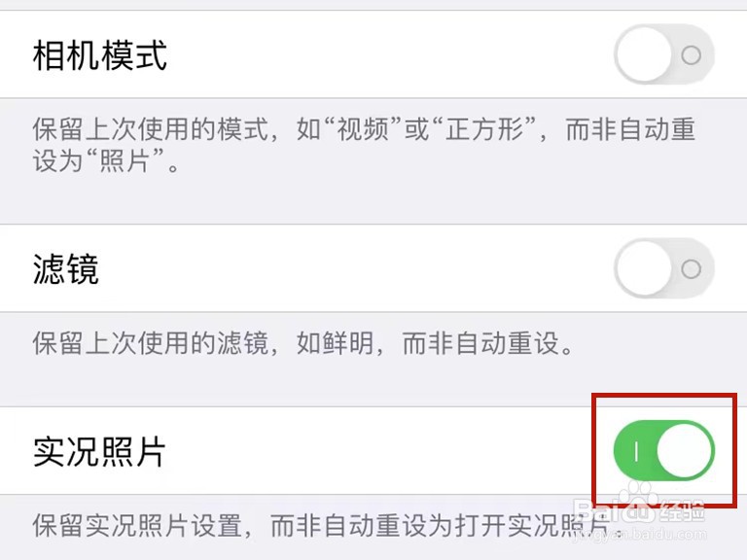Disable the green 实况照片 switch
Image resolution: width=747 pixels, height=560 pixels.
664,450
